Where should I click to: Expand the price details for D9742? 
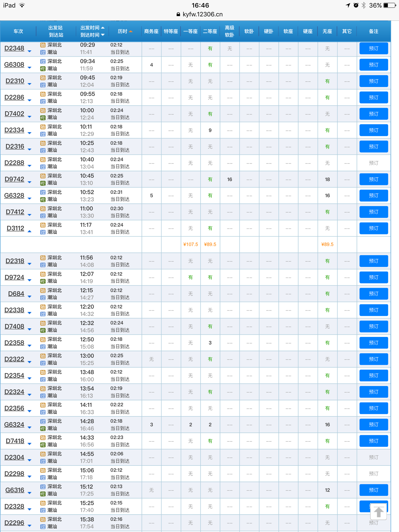click(30, 183)
